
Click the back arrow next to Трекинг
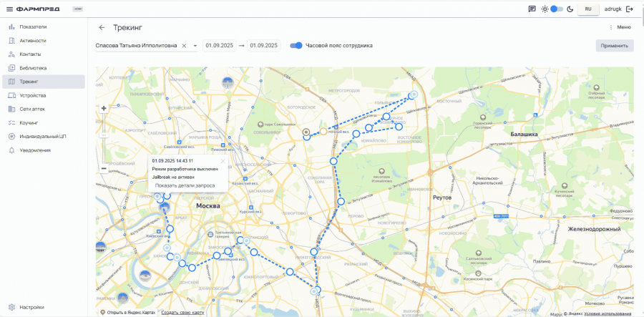pyautogui.click(x=102, y=27)
